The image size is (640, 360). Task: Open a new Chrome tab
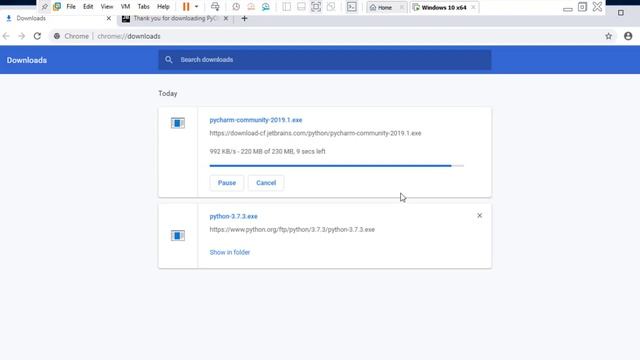(x=244, y=18)
